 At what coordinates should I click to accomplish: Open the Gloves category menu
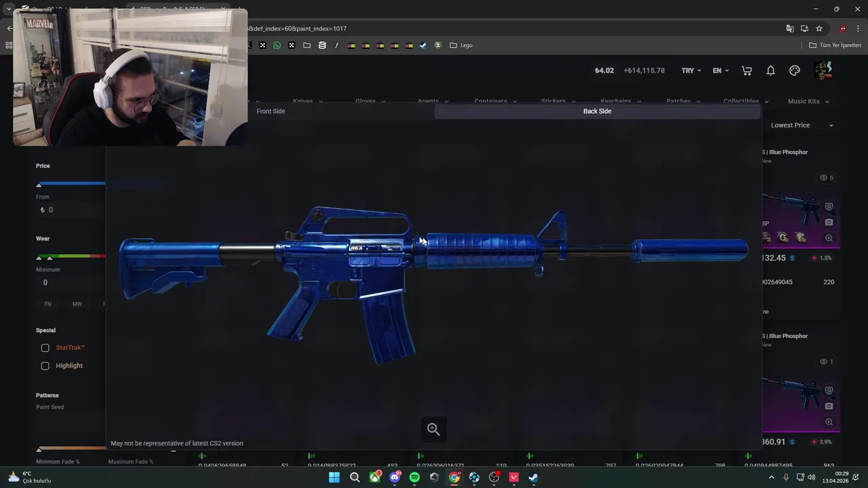370,102
